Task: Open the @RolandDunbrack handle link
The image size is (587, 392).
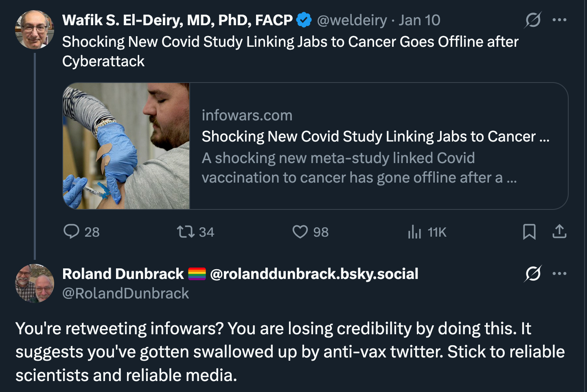Action: (125, 293)
